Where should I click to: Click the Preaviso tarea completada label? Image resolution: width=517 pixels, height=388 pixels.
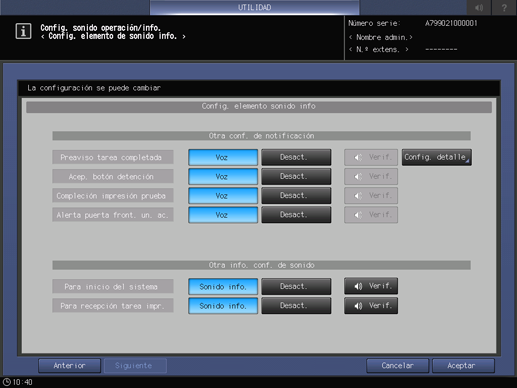click(x=113, y=157)
